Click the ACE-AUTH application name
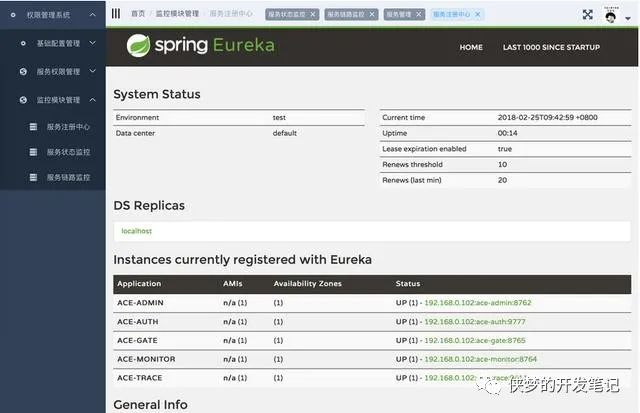 point(138,322)
